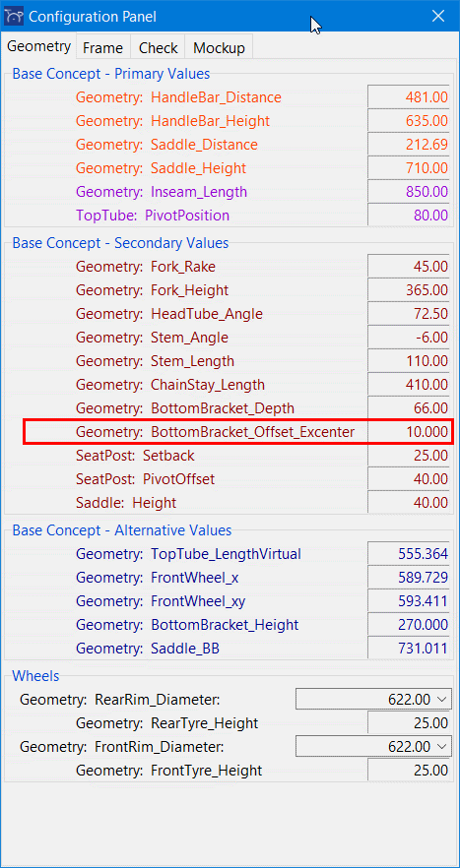The image size is (460, 868).
Task: Click the BottomBracket_Offset_Excenter value field
Action: (x=409, y=432)
